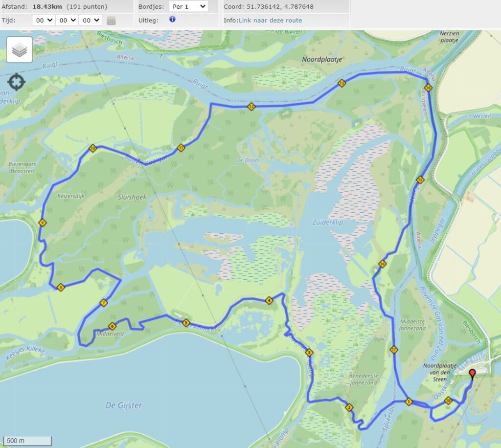Click kilometer marker 2 on the route
Viewport: 501px width, 448px height.
[x=349, y=408]
